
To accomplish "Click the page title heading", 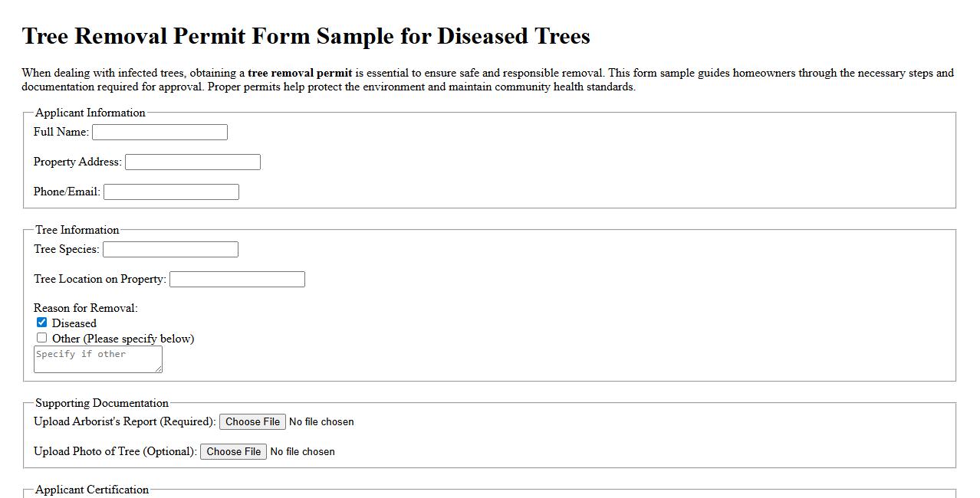I will pos(306,35).
